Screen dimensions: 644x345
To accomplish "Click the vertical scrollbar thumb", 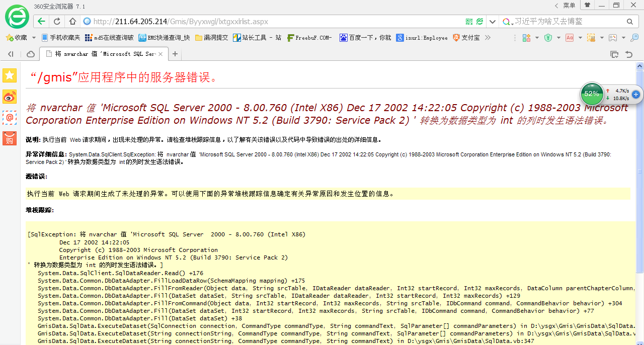I will tap(640, 171).
